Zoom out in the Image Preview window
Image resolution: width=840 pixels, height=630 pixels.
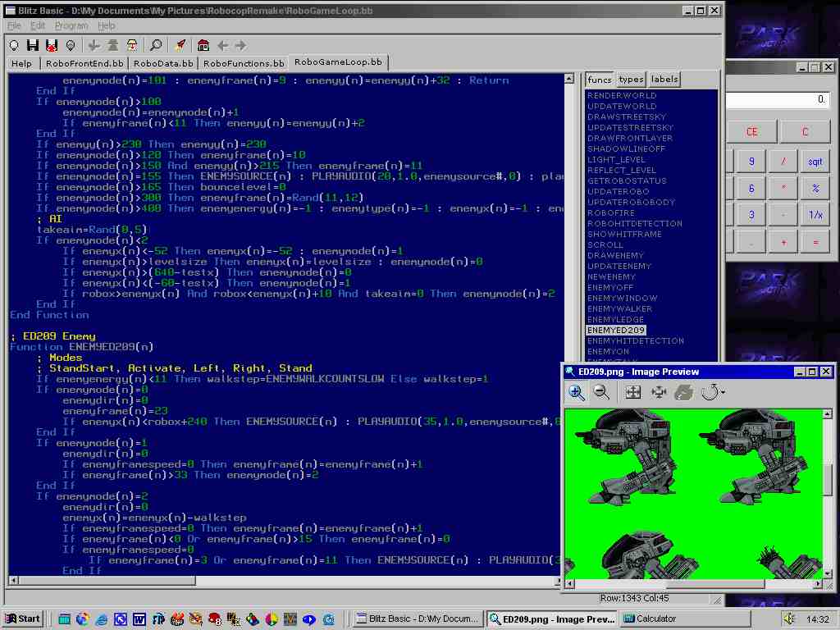601,393
